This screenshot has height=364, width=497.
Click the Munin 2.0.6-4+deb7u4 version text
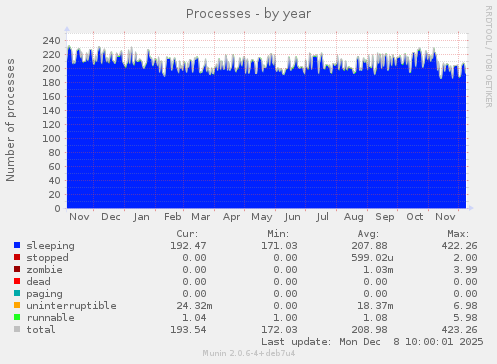pyautogui.click(x=249, y=353)
